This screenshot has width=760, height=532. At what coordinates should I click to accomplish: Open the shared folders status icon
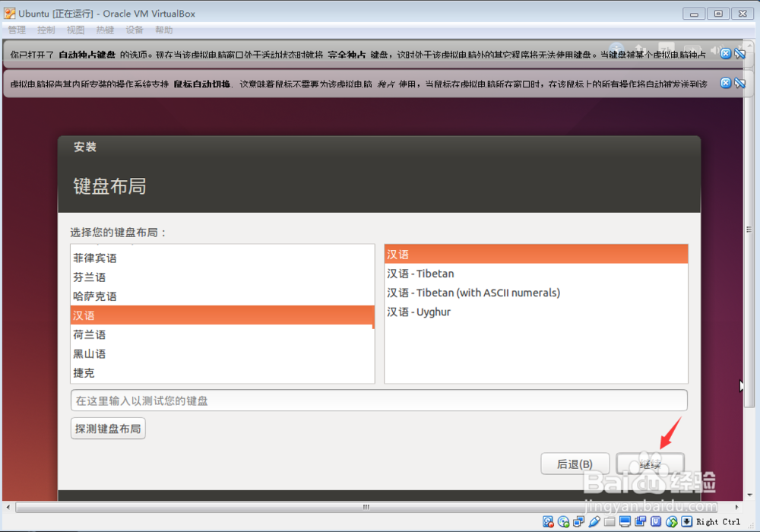point(610,521)
